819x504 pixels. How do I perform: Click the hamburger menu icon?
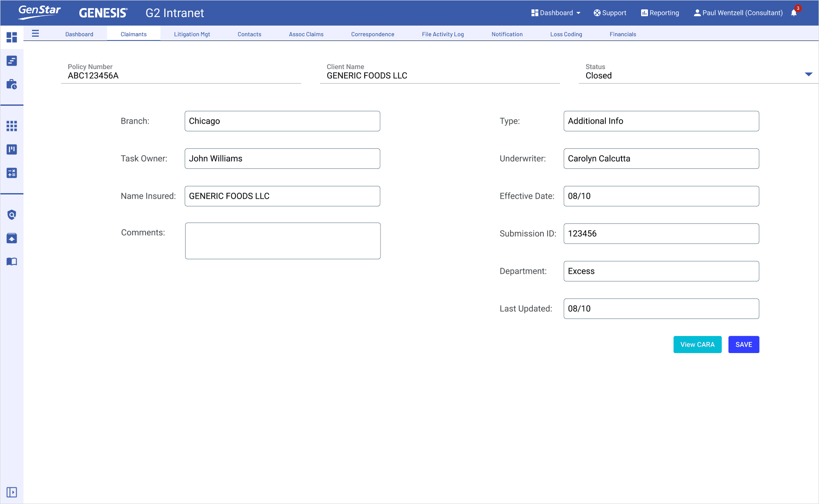point(35,34)
